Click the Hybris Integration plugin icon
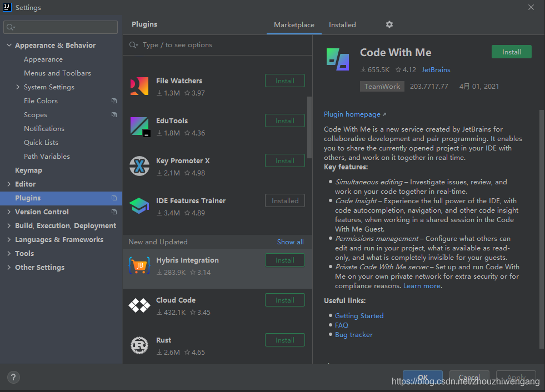The width and height of the screenshot is (545, 392). coord(139,265)
